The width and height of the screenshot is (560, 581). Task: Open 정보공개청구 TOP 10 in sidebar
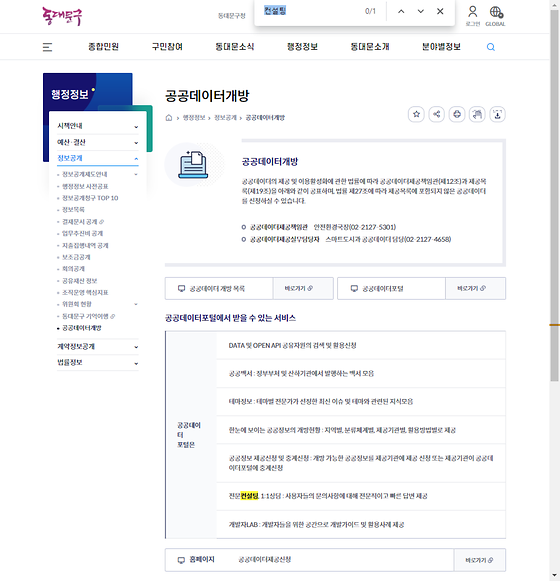point(90,198)
